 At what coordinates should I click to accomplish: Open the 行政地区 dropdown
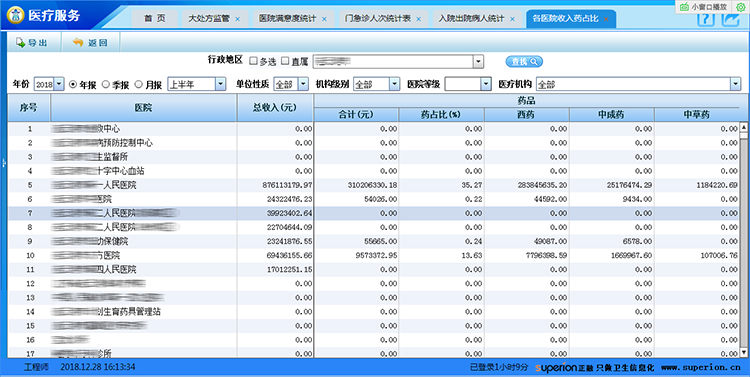click(478, 62)
